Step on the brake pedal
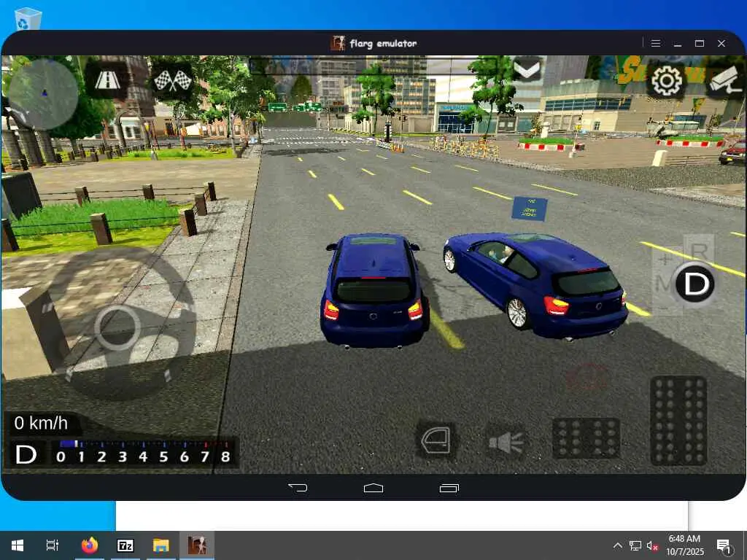This screenshot has height=560, width=747. click(x=586, y=438)
